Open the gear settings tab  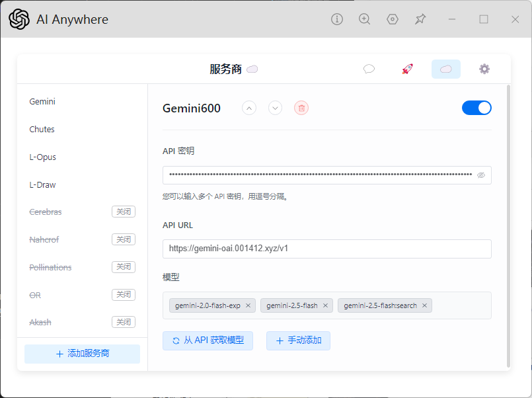(x=484, y=69)
